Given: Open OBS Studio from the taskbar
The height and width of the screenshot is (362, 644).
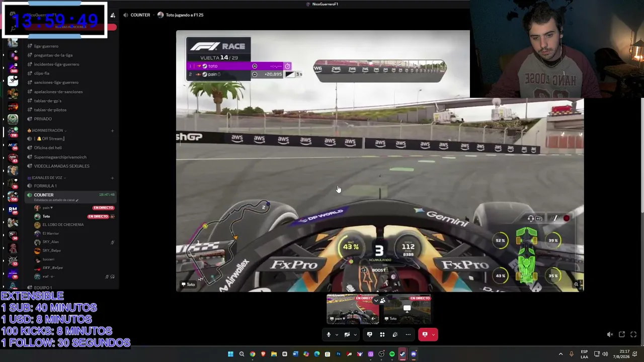Looking at the screenshot, I should click(381, 354).
